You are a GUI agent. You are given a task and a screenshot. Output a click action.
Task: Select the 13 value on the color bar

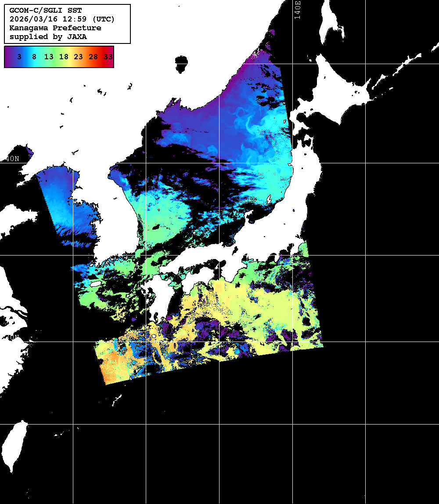pyautogui.click(x=49, y=57)
